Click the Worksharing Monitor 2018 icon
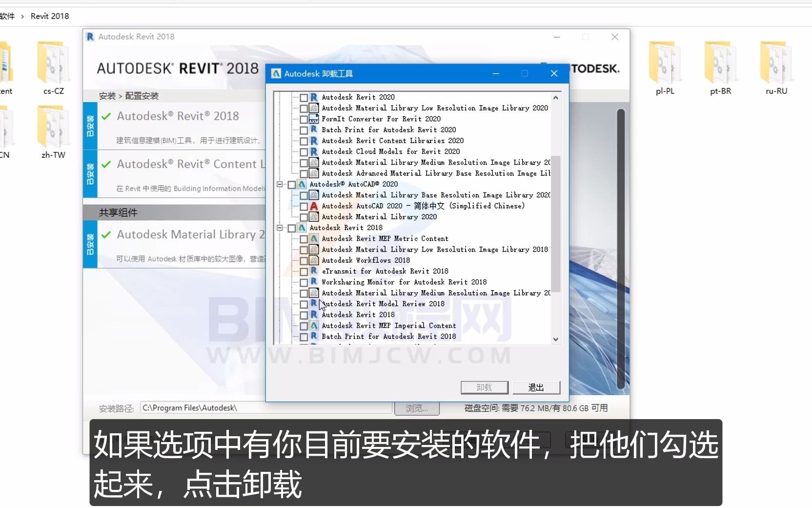The image size is (812, 508). coord(314,282)
